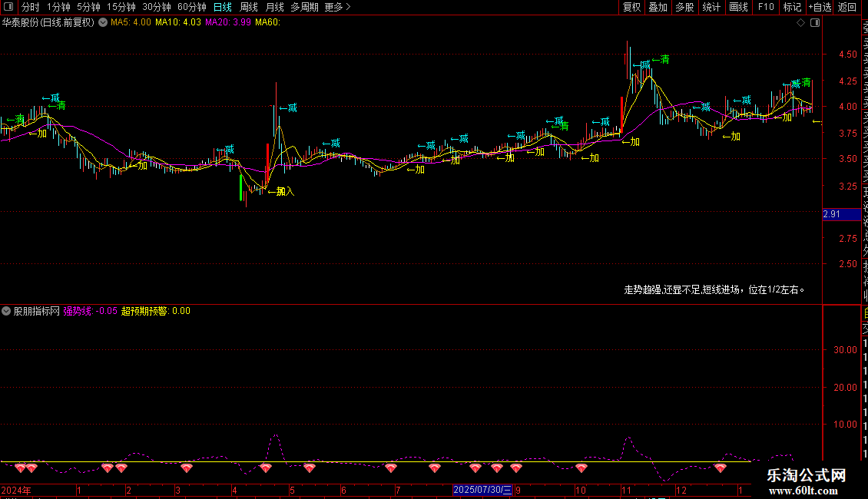Click the MA20: 3.99 label
868x499 pixels.
pos(227,23)
